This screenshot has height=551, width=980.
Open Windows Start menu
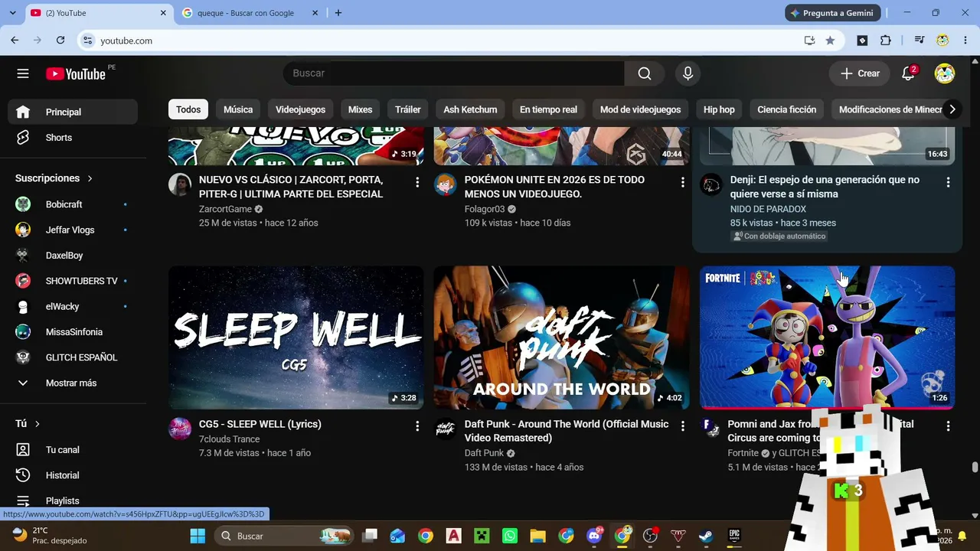point(198,536)
